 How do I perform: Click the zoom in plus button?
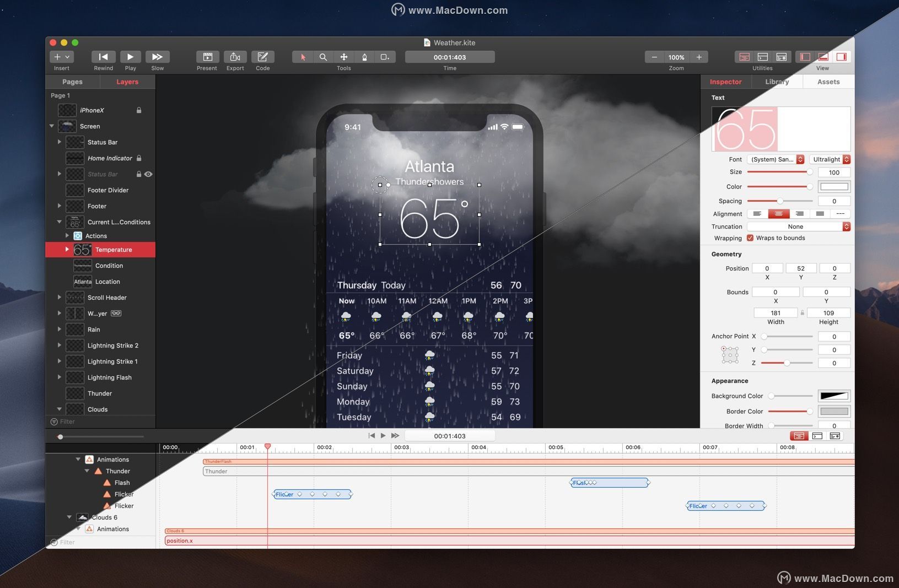click(x=699, y=57)
